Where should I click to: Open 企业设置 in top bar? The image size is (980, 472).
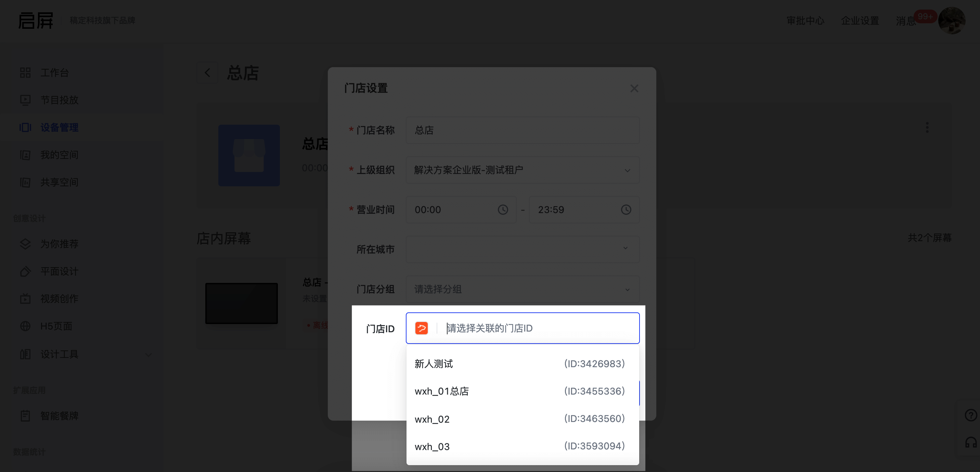click(x=860, y=21)
